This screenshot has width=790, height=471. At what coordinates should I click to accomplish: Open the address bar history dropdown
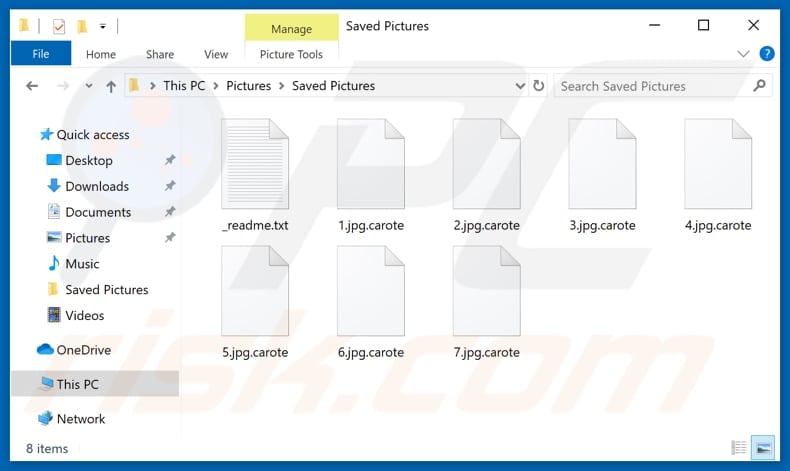tap(519, 86)
